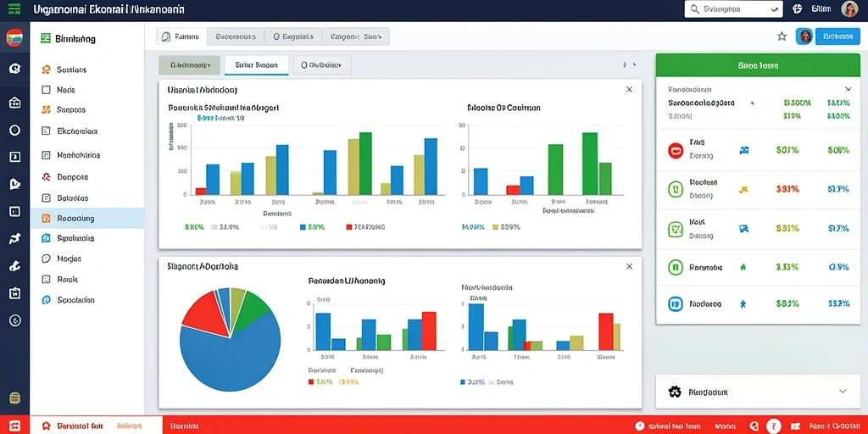The image size is (868, 434).
Task: Click the blue button beside the small avatar
Action: [x=837, y=36]
